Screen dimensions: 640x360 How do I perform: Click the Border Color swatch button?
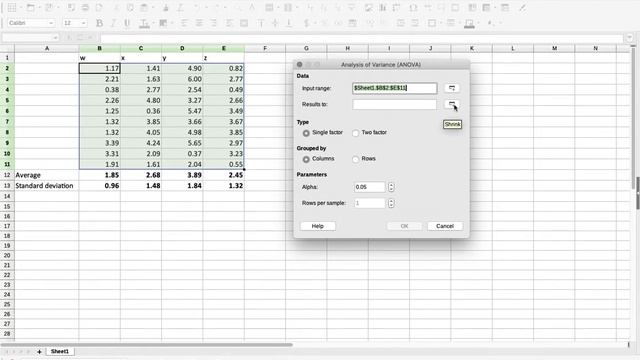pyautogui.click(x=469, y=23)
